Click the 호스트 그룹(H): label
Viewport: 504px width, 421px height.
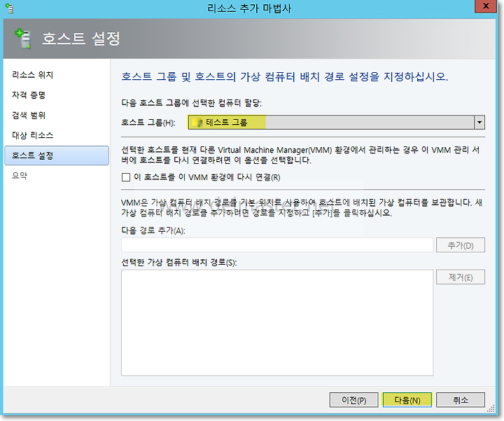[x=148, y=123]
